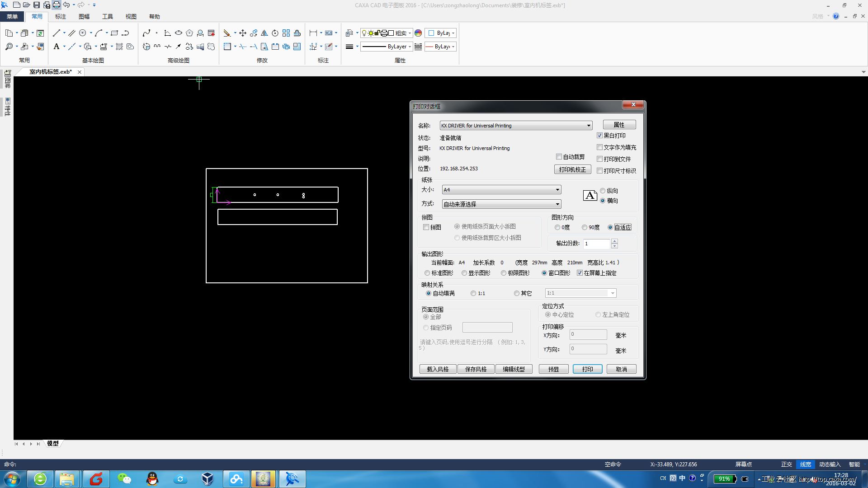Expand the printer name dropdown

pos(589,126)
